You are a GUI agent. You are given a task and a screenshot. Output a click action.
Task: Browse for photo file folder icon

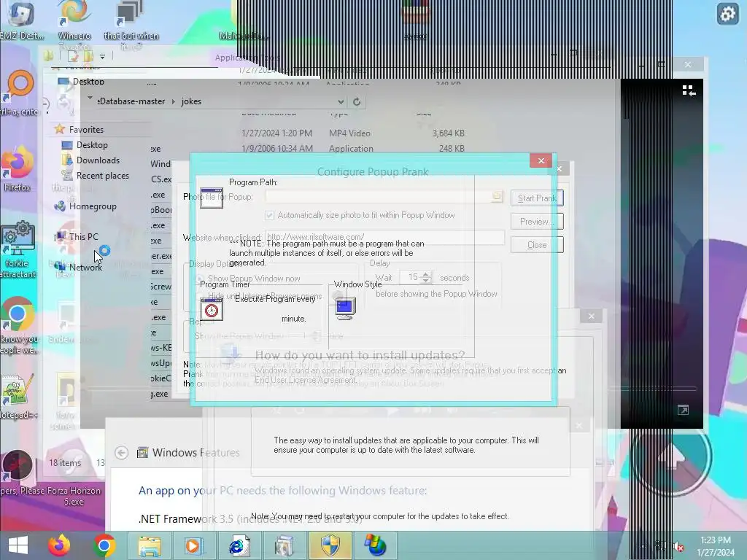[496, 196]
